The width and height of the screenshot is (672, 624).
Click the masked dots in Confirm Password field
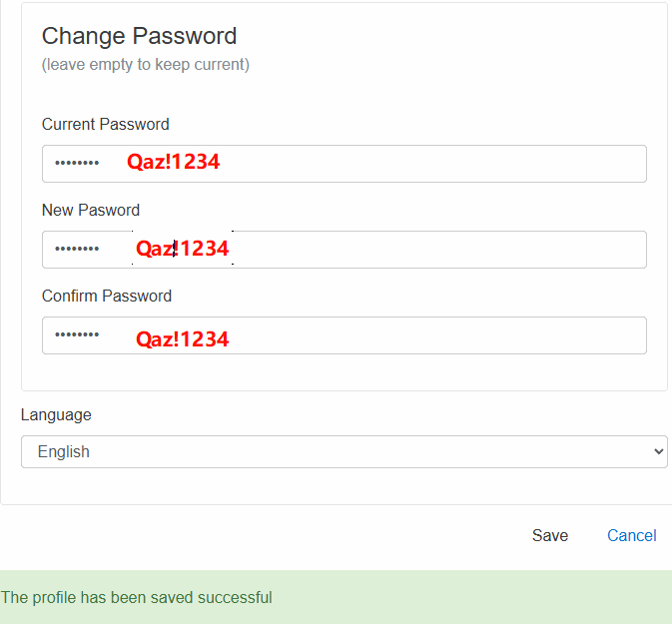click(77, 334)
